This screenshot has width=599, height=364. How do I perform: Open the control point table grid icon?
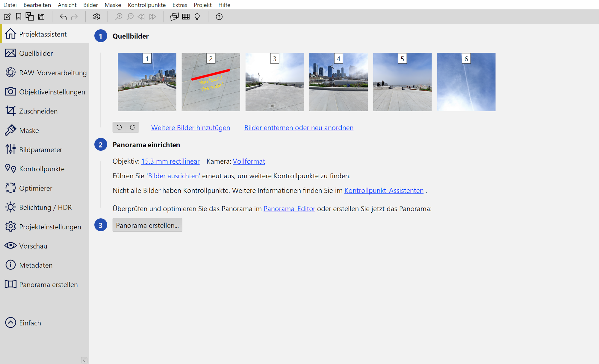pyautogui.click(x=186, y=17)
